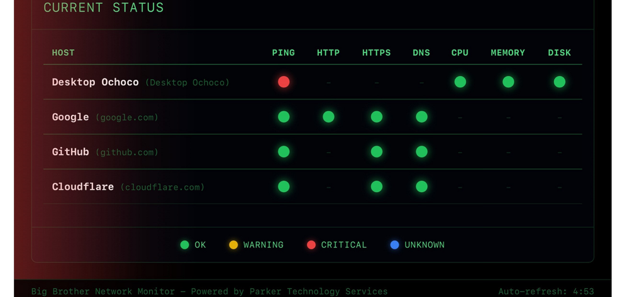Click the (google.com) address text
The image size is (644, 297).
pyautogui.click(x=127, y=117)
